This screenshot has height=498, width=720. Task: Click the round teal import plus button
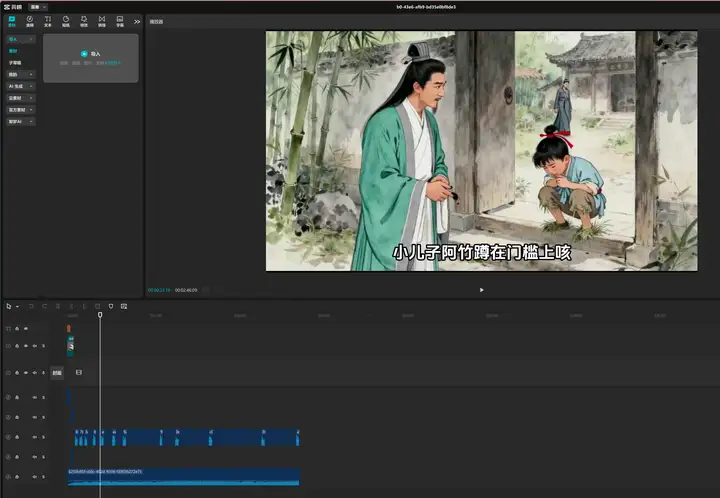[84, 54]
